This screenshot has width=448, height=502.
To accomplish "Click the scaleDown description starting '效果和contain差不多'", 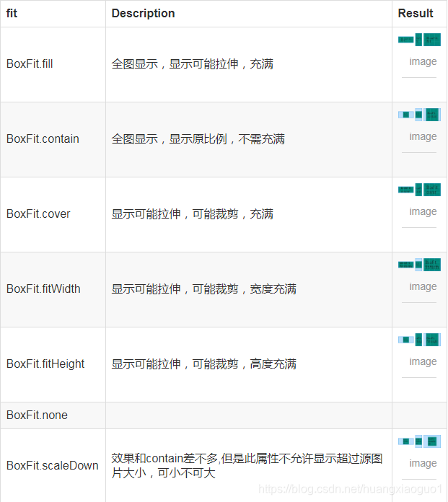I will pyautogui.click(x=247, y=466).
